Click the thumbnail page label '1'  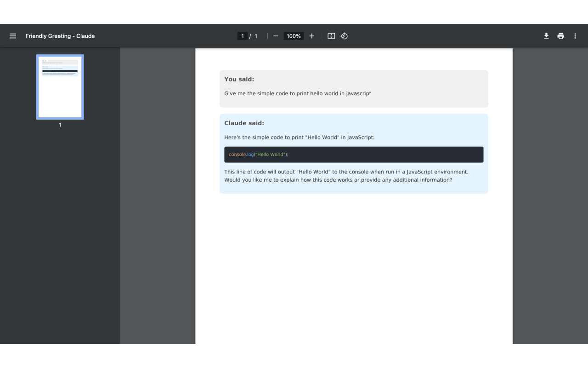pyautogui.click(x=60, y=125)
